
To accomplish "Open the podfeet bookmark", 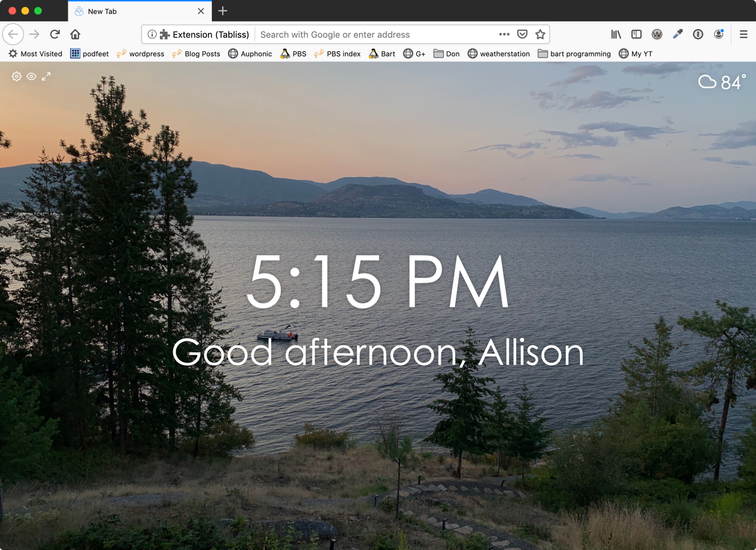I will [89, 54].
